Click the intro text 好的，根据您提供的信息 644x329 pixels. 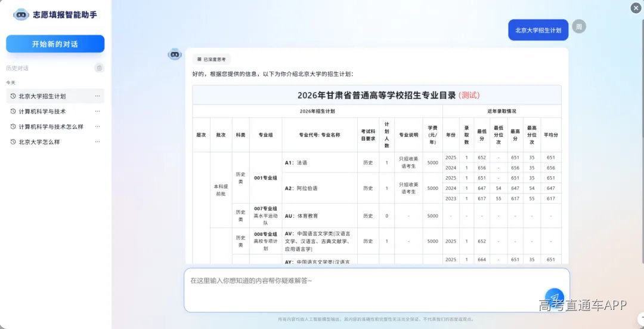coord(273,75)
